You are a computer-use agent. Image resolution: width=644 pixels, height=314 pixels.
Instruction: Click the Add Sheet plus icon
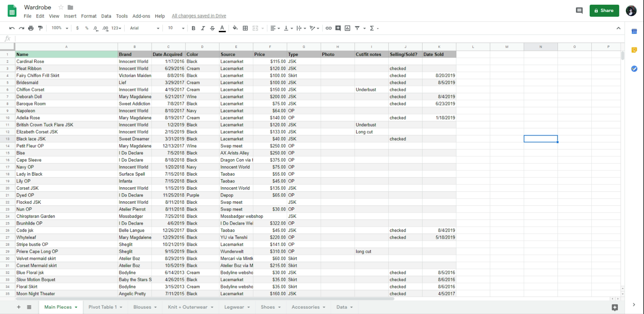(x=19, y=307)
